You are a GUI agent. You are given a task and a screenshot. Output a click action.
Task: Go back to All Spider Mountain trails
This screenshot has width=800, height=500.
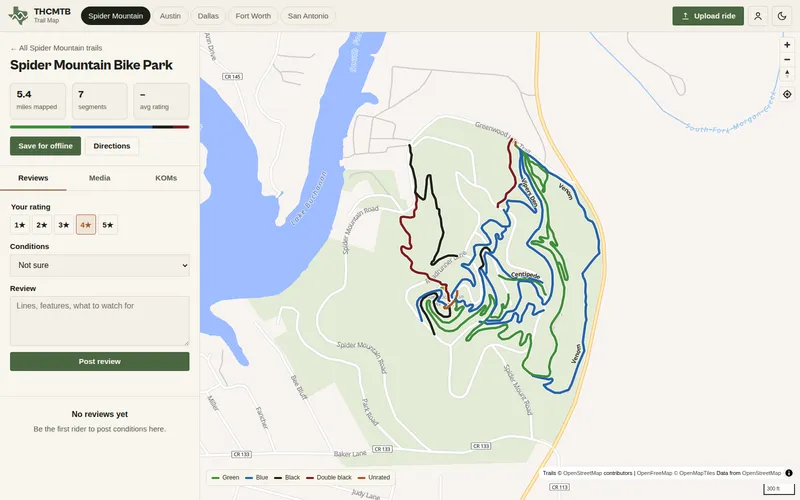coord(56,48)
